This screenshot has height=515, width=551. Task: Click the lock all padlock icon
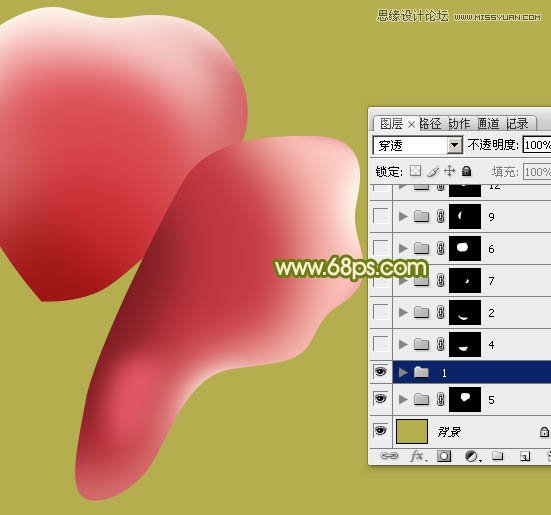466,171
